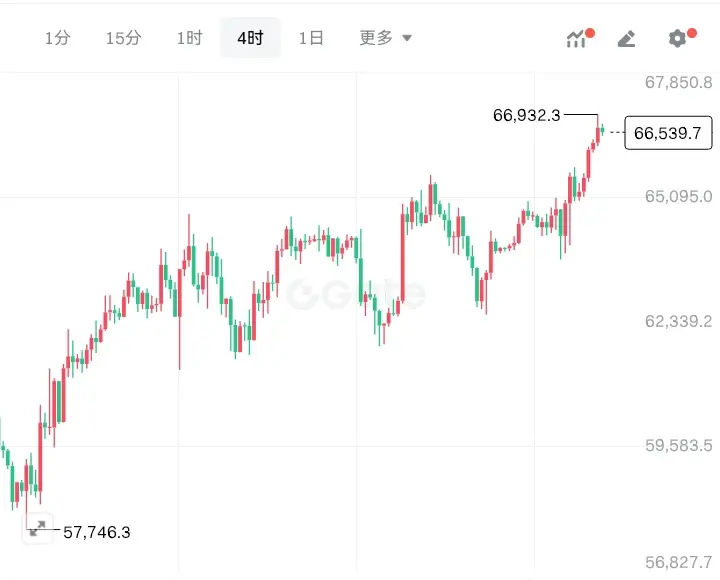Select the 1时 interval

(189, 38)
